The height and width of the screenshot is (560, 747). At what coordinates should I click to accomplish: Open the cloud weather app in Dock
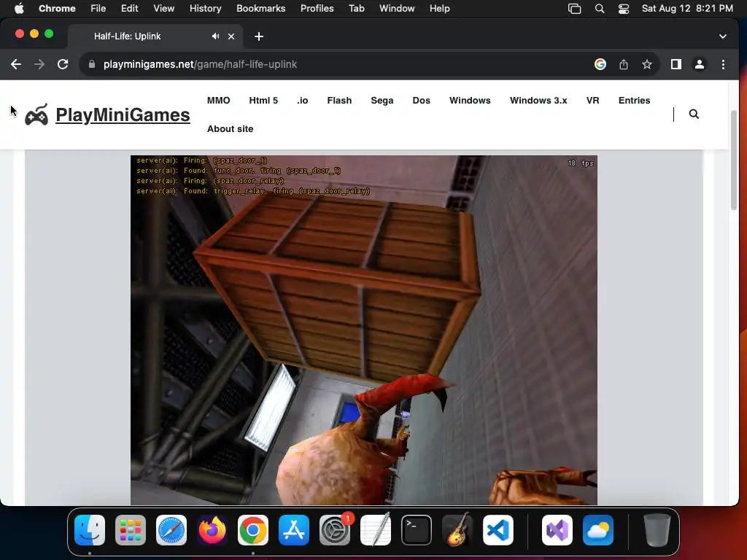point(598,530)
